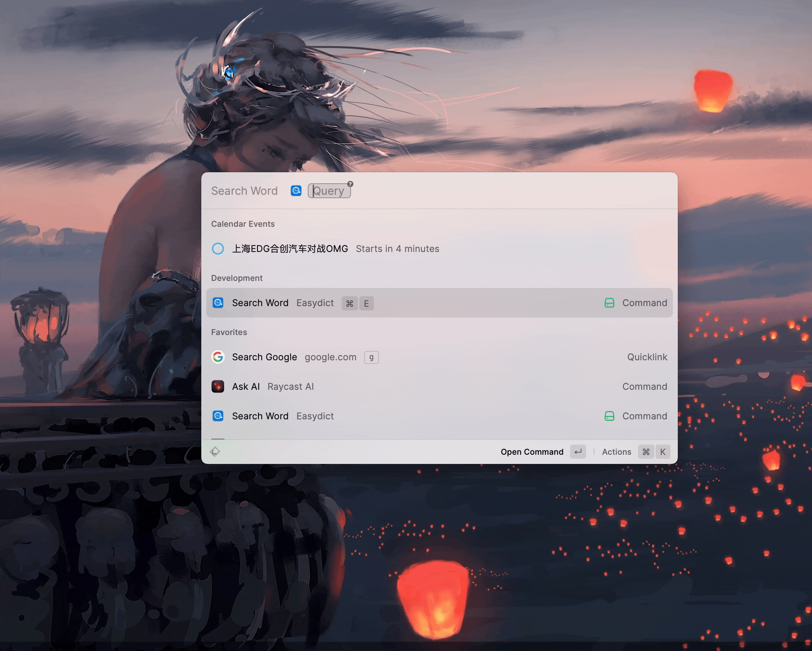This screenshot has height=651, width=812.
Task: Click the question mark badge on Query
Action: (x=350, y=184)
